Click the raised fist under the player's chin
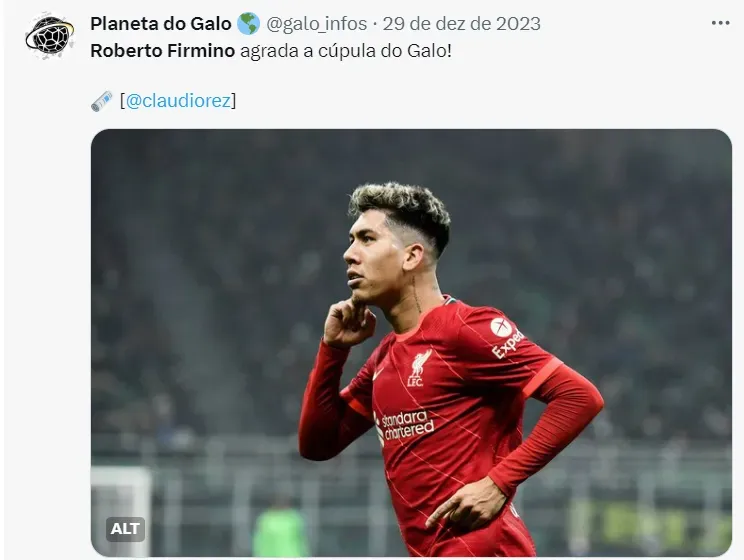The height and width of the screenshot is (560, 744). pyautogui.click(x=349, y=320)
